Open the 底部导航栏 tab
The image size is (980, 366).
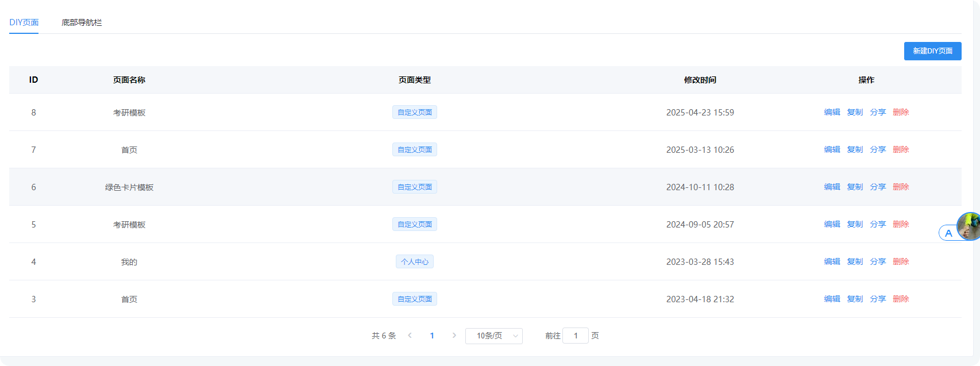click(x=82, y=22)
